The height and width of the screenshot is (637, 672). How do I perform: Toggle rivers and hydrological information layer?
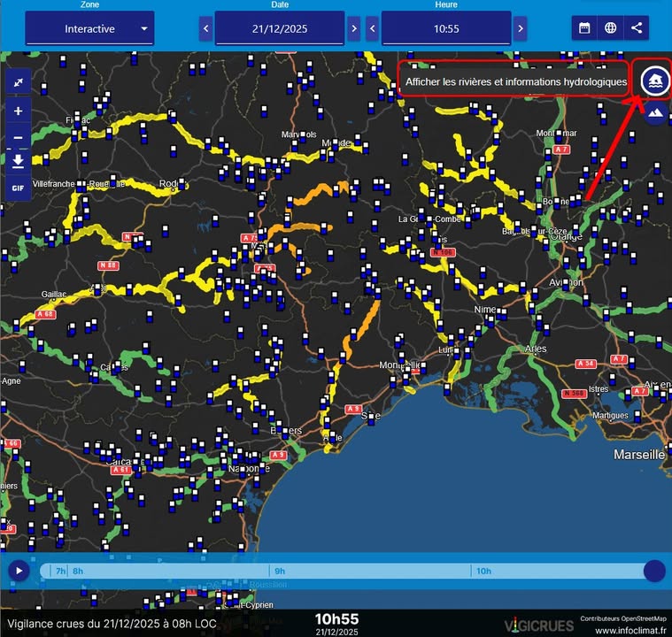[x=654, y=81]
